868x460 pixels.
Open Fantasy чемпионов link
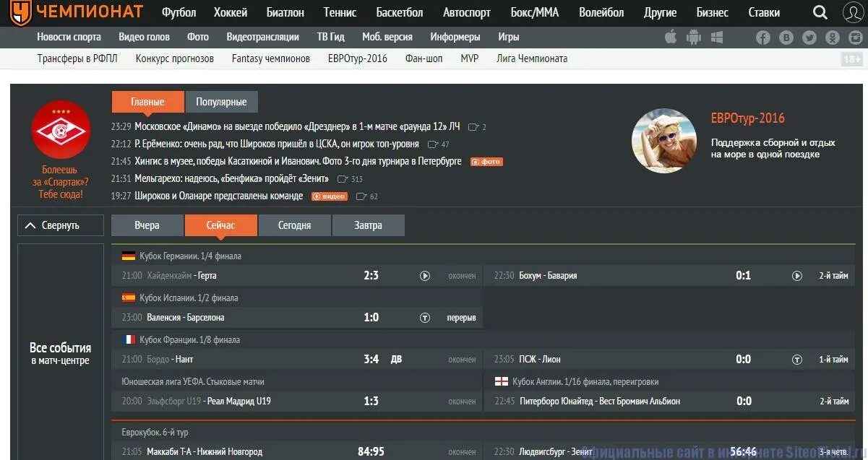pyautogui.click(x=271, y=58)
